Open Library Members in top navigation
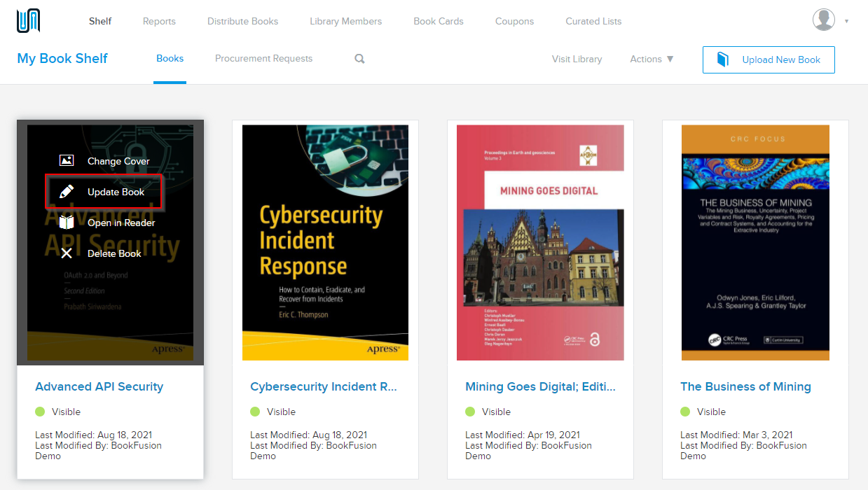 [346, 21]
